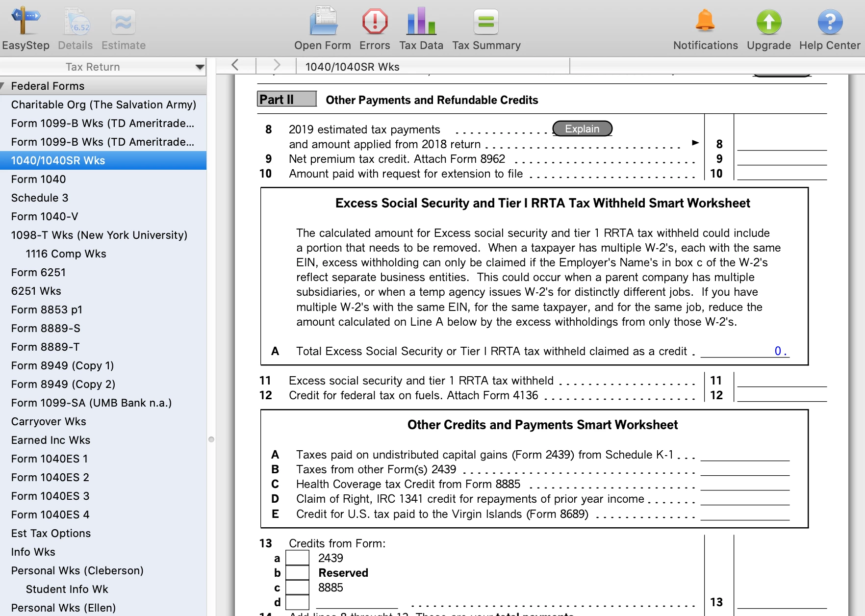865x616 pixels.
Task: Click line A excess Social Security field
Action: coord(745,351)
